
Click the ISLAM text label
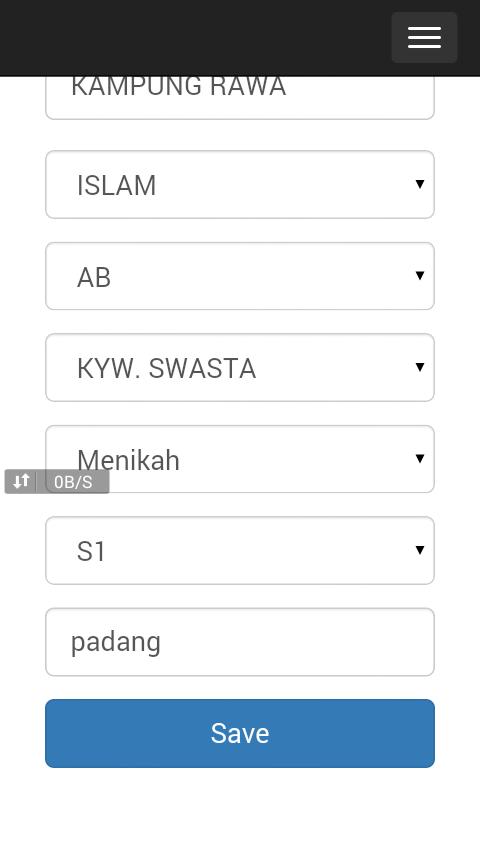[117, 185]
